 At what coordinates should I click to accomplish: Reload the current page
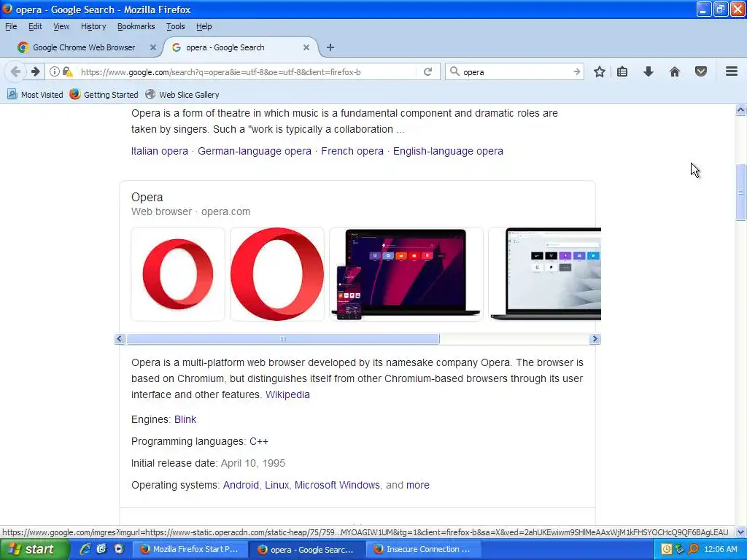[427, 72]
